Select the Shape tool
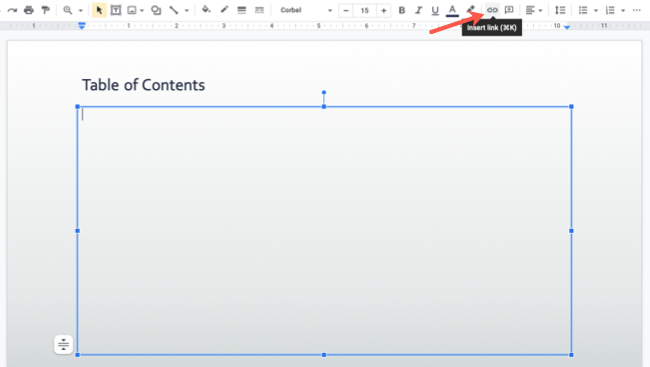This screenshot has width=650, height=367. pyautogui.click(x=156, y=10)
